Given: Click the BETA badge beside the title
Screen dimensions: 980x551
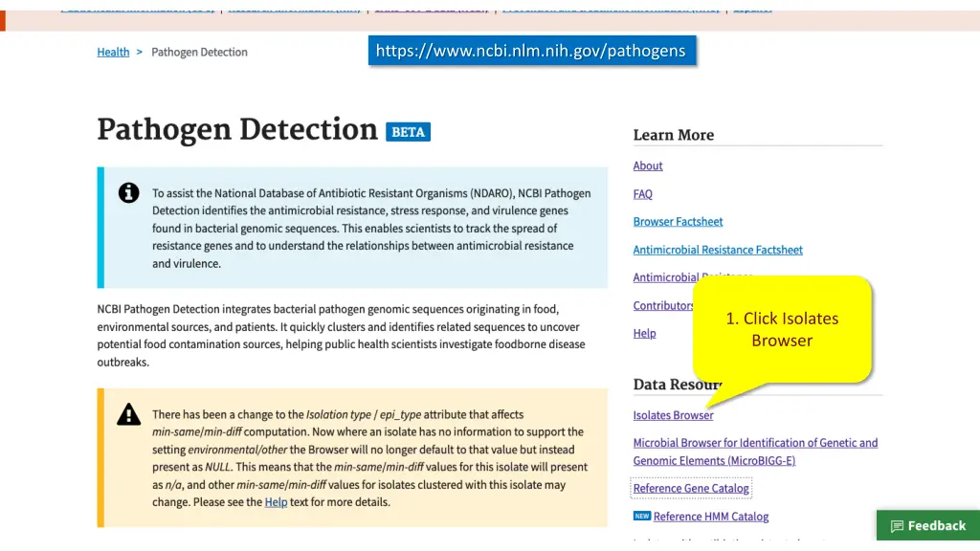Looking at the screenshot, I should [x=408, y=132].
